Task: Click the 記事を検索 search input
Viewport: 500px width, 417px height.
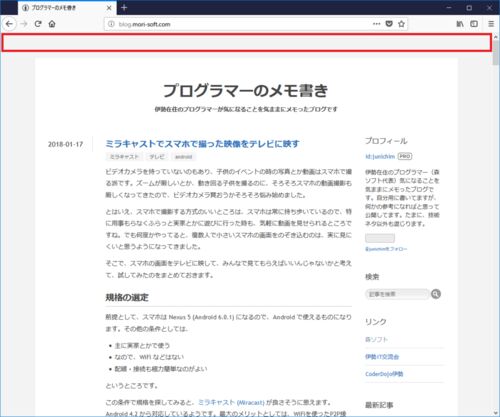Action: coord(397,294)
